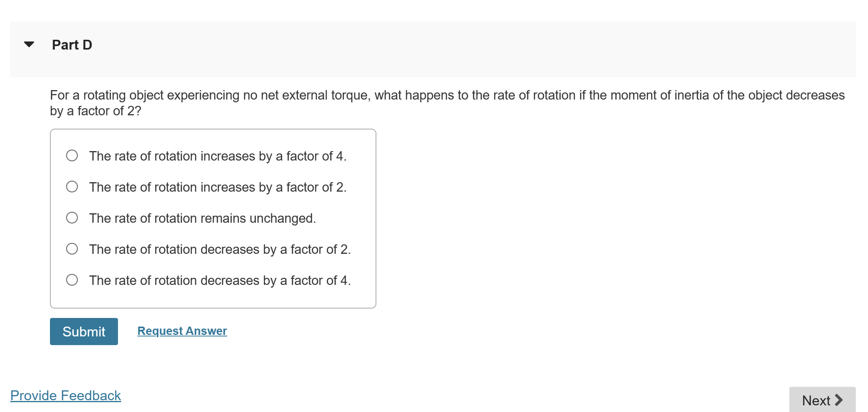The height and width of the screenshot is (412, 868).
Task: Select "The rate of rotation increases by a factor of 4"
Action: 72,156
